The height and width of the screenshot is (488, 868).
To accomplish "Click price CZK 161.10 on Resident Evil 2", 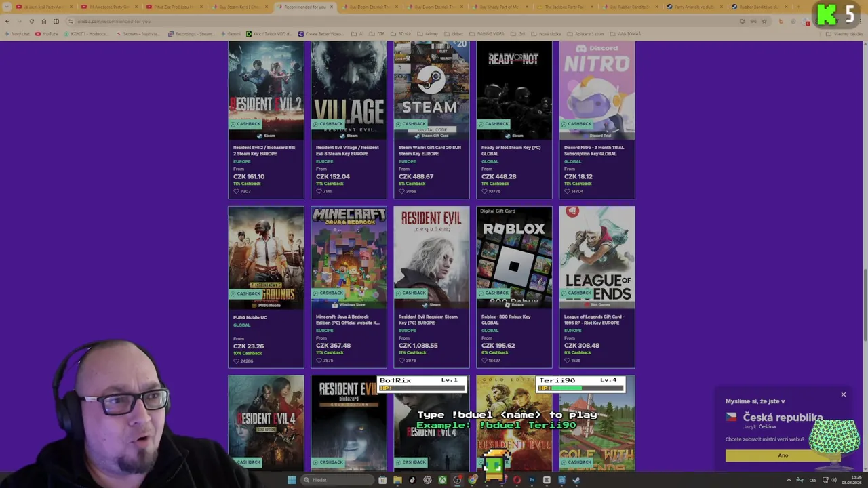I will pos(249,176).
